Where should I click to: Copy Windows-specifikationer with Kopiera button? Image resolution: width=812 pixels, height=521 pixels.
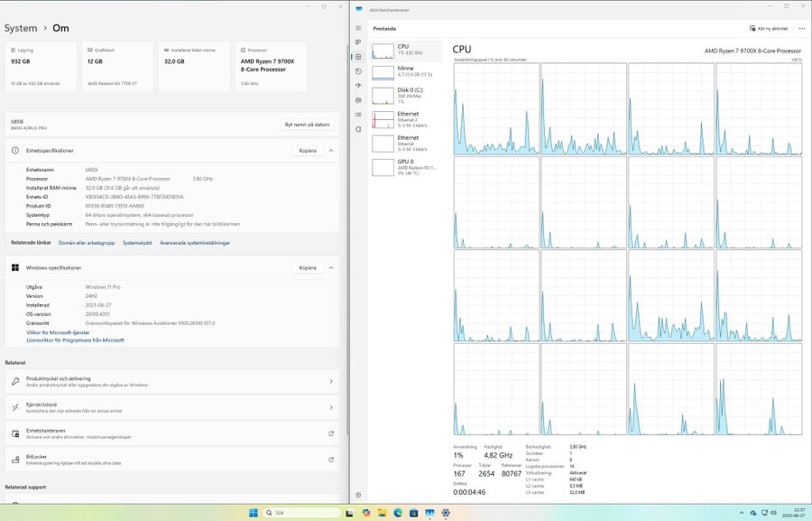308,267
